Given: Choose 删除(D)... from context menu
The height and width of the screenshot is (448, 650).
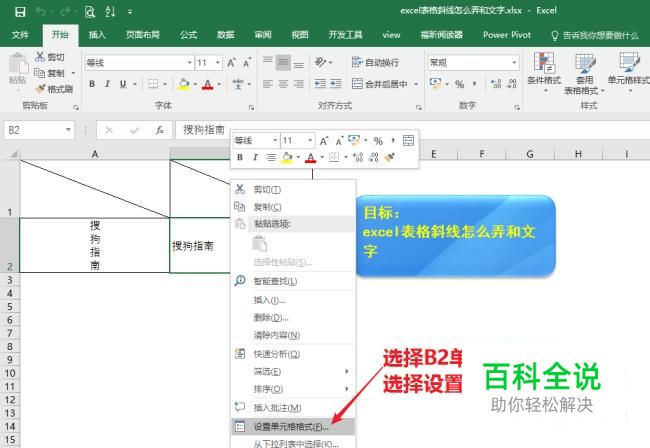Looking at the screenshot, I should [x=293, y=317].
